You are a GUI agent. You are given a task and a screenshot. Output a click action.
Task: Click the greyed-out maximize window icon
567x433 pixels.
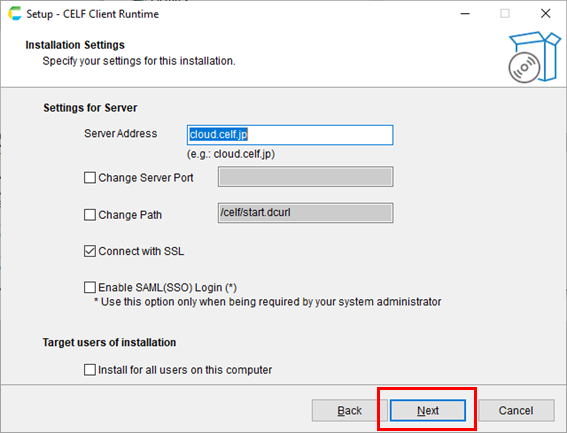pos(505,14)
